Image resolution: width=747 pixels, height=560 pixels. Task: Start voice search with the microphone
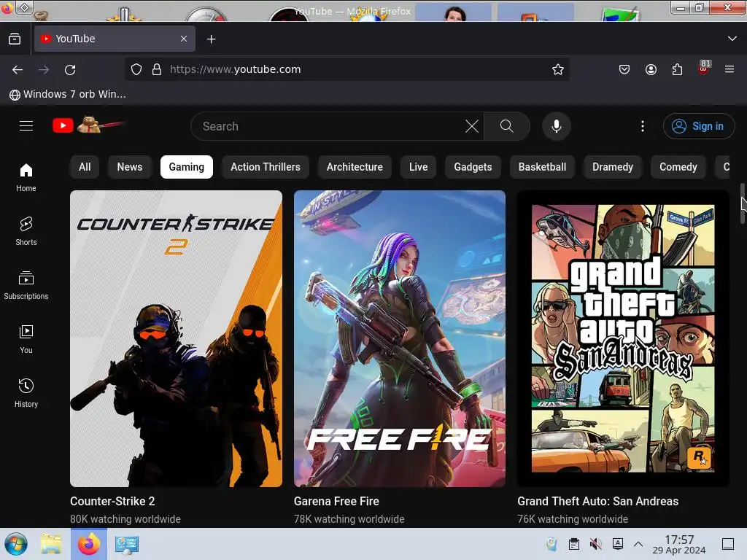(557, 126)
